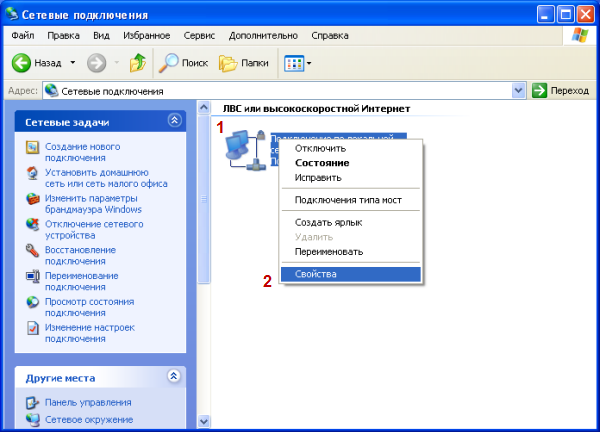Click the grayed Forward arrow icon
The height and width of the screenshot is (432, 600).
pos(96,63)
